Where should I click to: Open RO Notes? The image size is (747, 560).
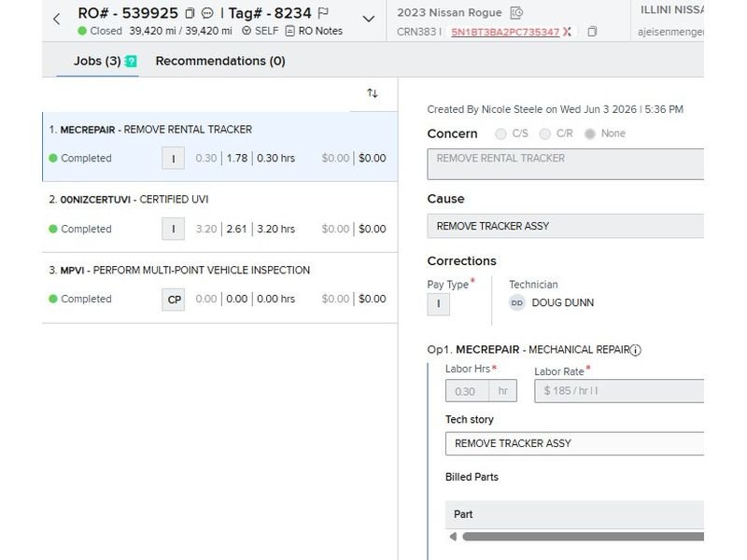coord(314,31)
